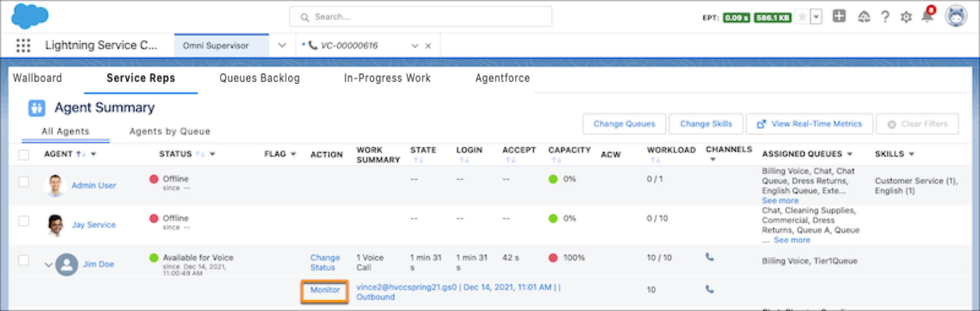
Task: Open View Real-Time Metrics
Action: tap(809, 124)
